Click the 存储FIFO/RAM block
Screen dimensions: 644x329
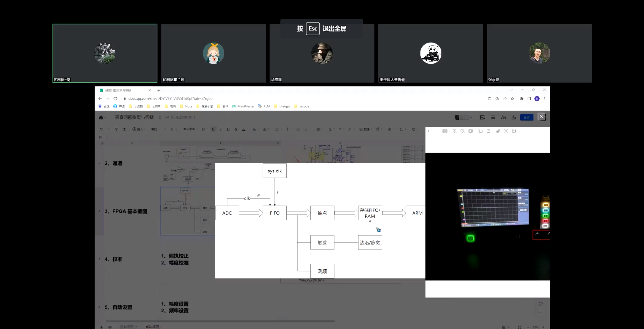(x=370, y=213)
